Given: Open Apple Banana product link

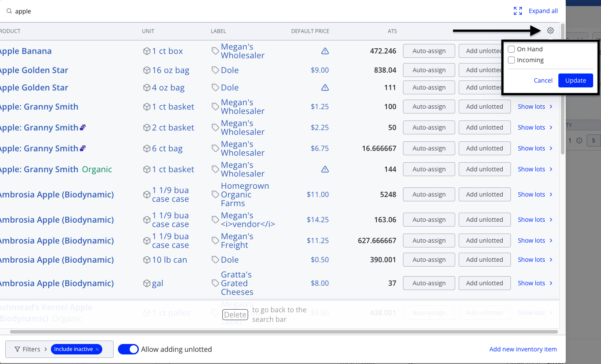Looking at the screenshot, I should tap(25, 51).
